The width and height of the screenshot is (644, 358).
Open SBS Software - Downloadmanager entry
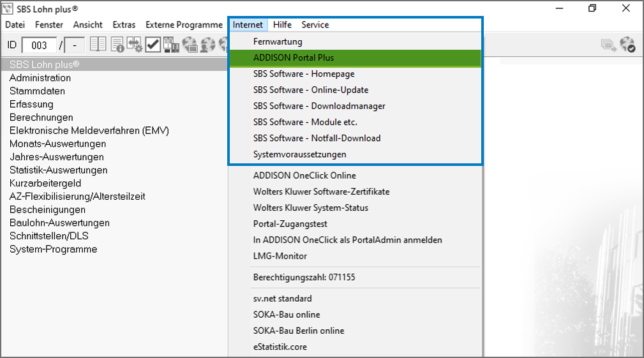point(318,106)
